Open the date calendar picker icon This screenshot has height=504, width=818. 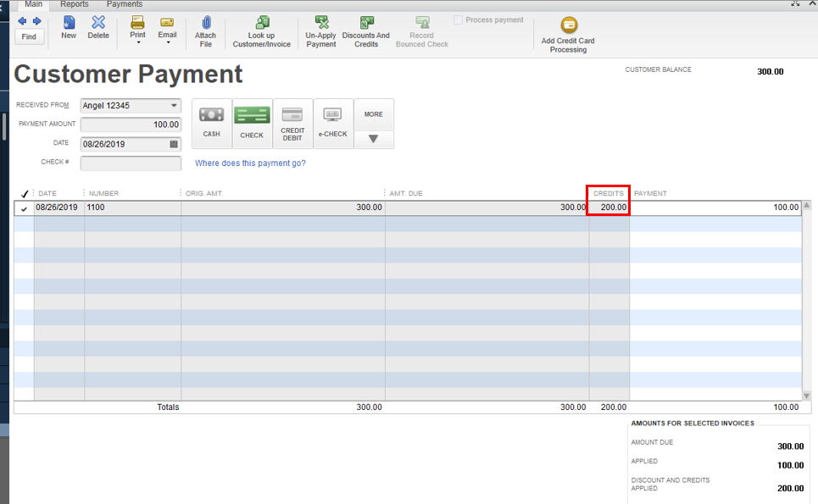174,144
